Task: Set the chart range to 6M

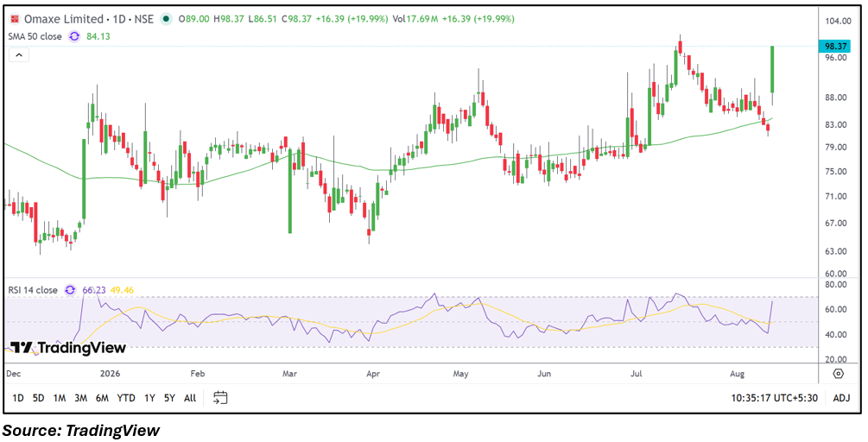Action: (x=102, y=398)
